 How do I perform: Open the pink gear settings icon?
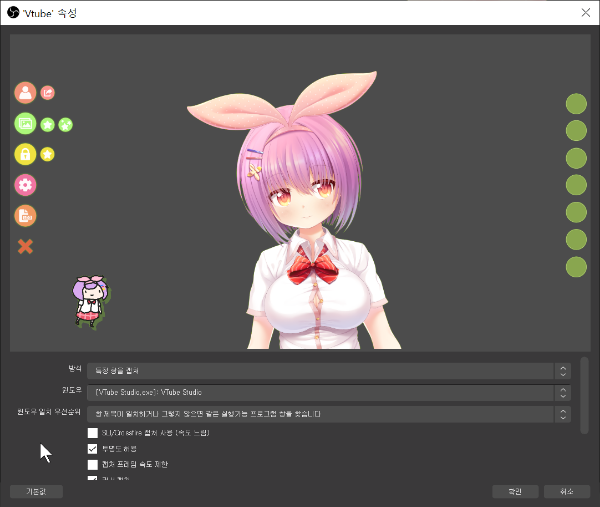click(x=25, y=185)
